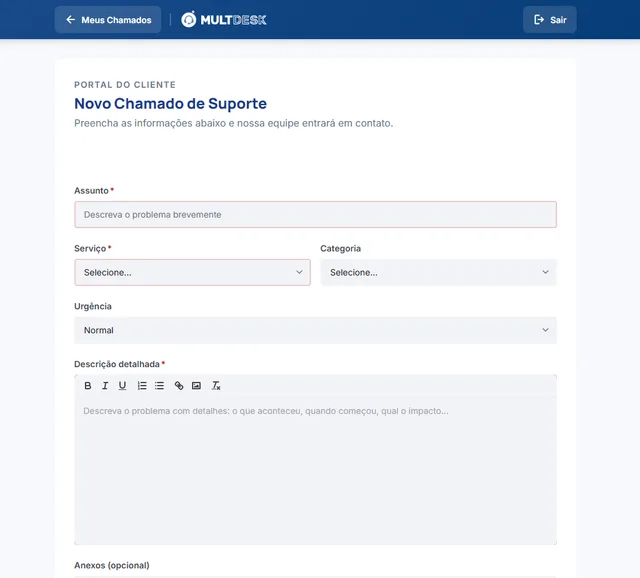Focus the Assunto input field
This screenshot has width=640, height=578.
tap(316, 215)
